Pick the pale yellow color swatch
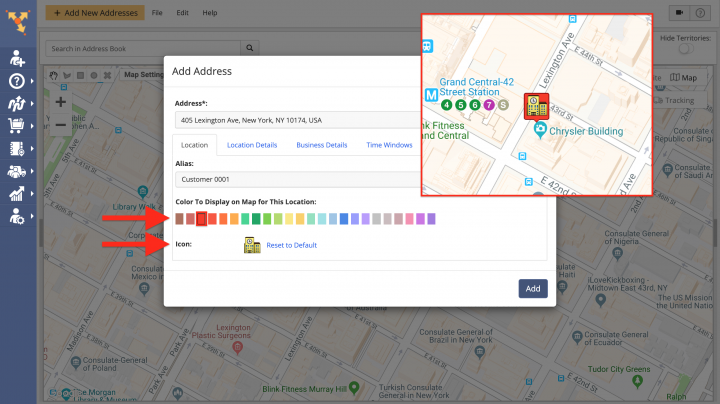Viewport: 720px width, 404px height. pyautogui.click(x=289, y=219)
